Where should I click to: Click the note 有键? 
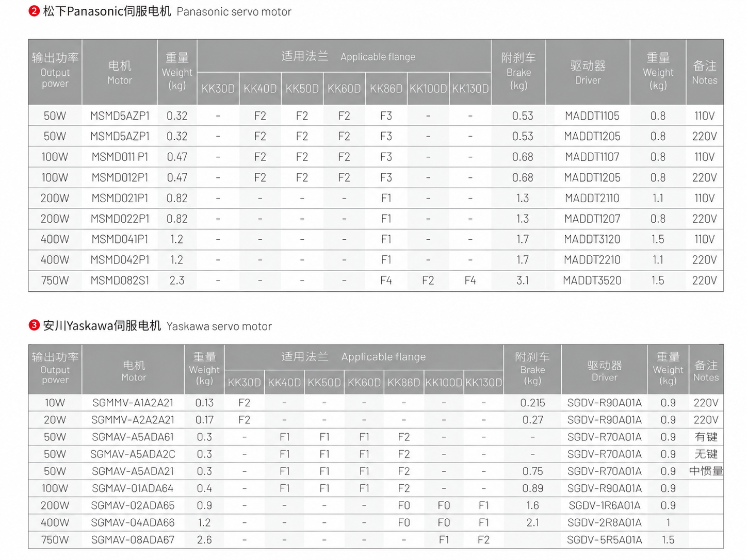[x=706, y=437]
